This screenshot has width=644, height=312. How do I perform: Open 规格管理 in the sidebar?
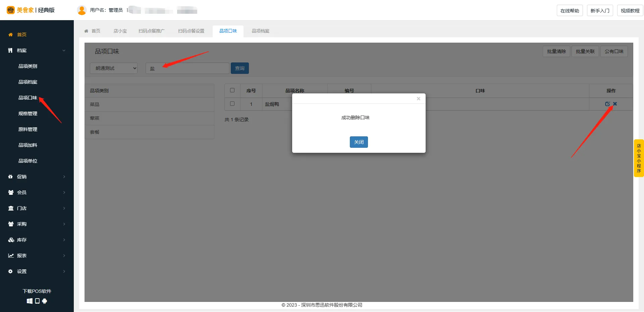click(x=28, y=114)
